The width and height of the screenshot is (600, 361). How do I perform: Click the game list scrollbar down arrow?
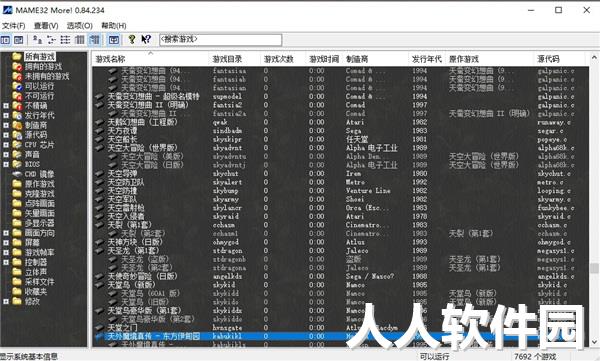[594, 342]
